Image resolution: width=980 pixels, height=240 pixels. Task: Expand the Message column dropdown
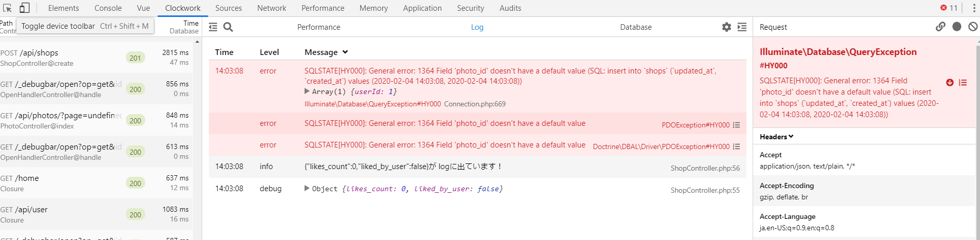345,52
